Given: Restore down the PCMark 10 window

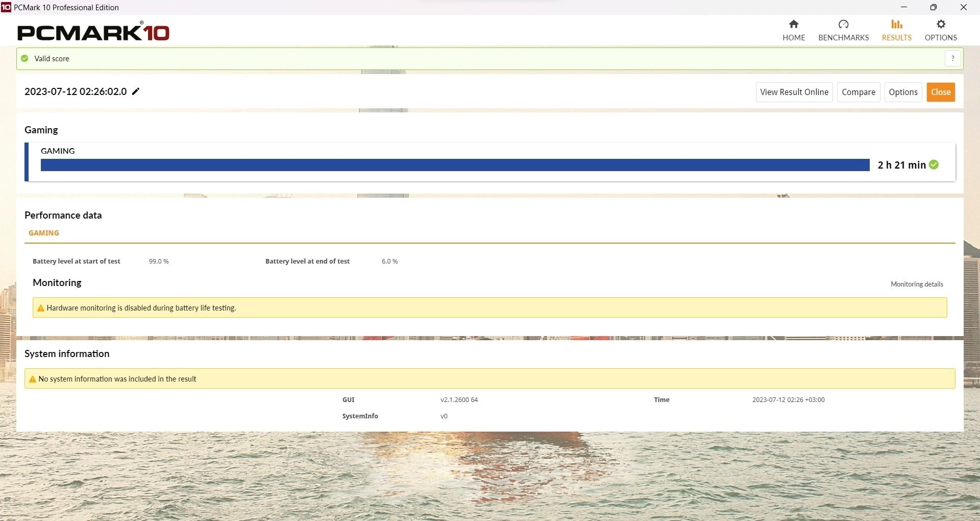Looking at the screenshot, I should (x=934, y=7).
